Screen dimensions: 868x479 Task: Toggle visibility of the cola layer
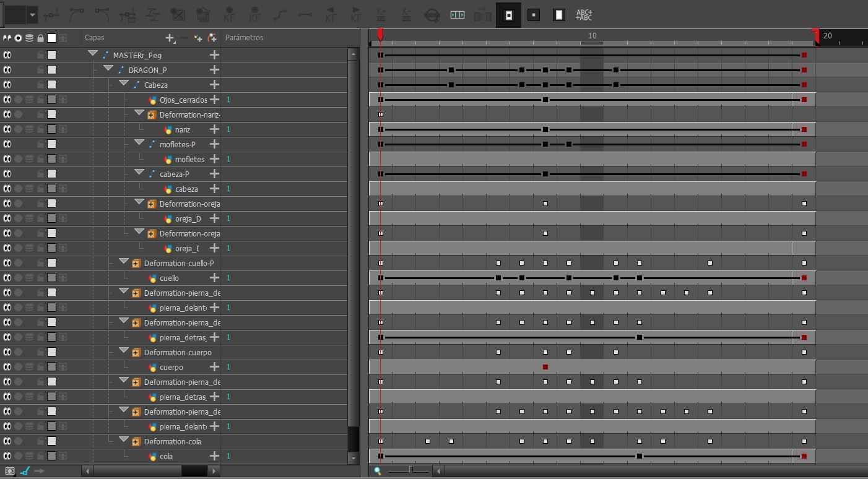tap(7, 456)
